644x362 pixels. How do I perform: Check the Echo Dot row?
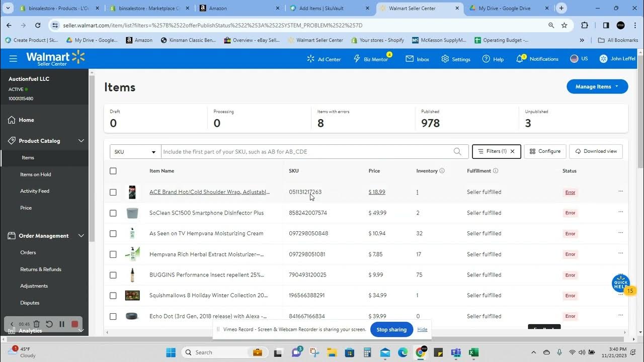(113, 316)
